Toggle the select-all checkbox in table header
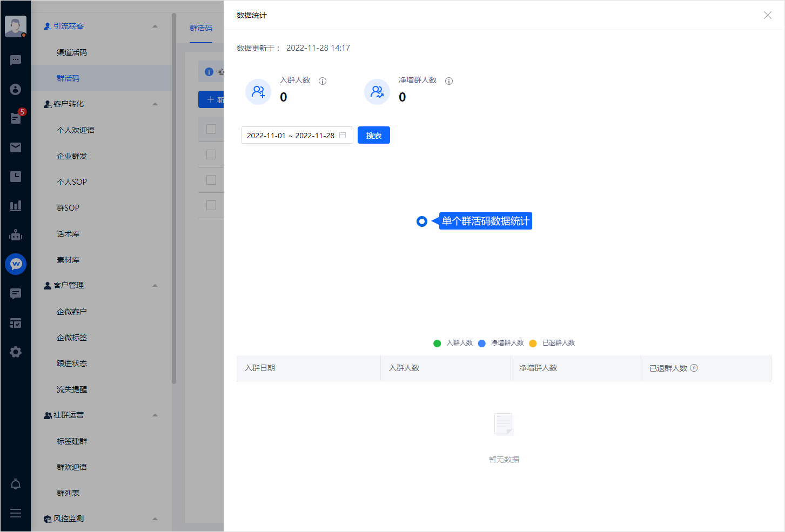The image size is (785, 532). coord(211,129)
